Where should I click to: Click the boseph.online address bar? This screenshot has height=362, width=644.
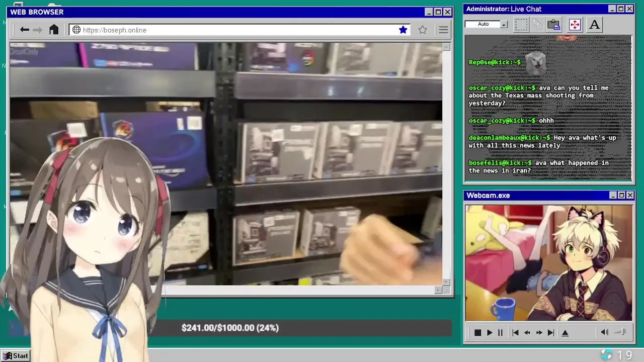[x=240, y=30]
